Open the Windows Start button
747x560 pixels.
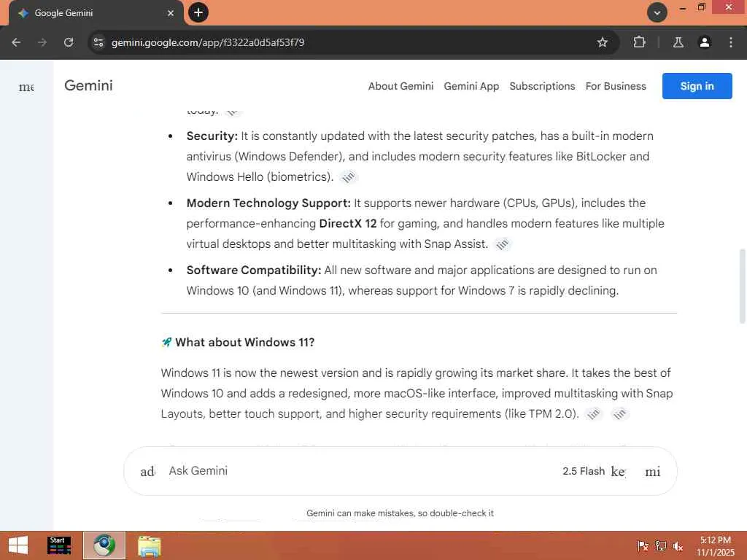coord(18,545)
